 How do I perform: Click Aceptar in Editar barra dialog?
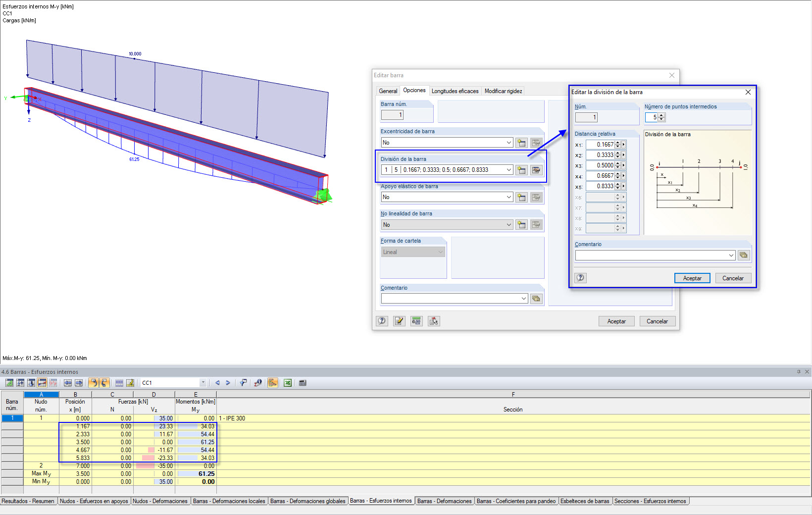pyautogui.click(x=616, y=321)
